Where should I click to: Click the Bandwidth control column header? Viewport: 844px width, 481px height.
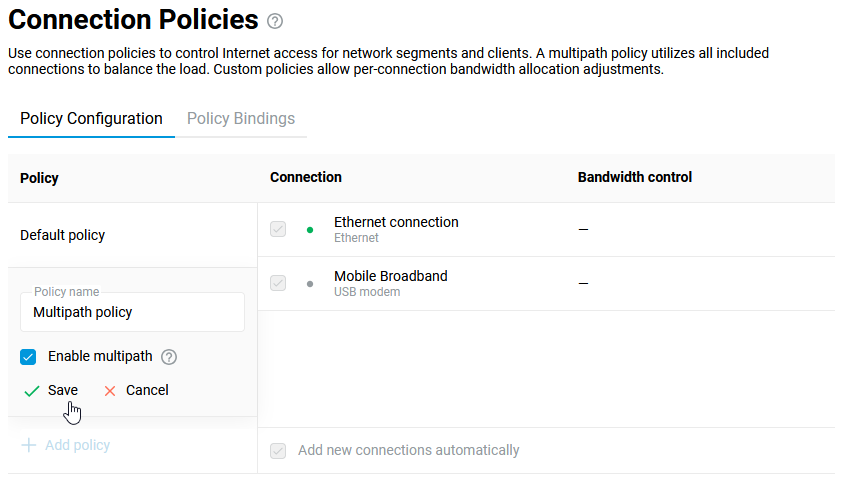click(635, 177)
